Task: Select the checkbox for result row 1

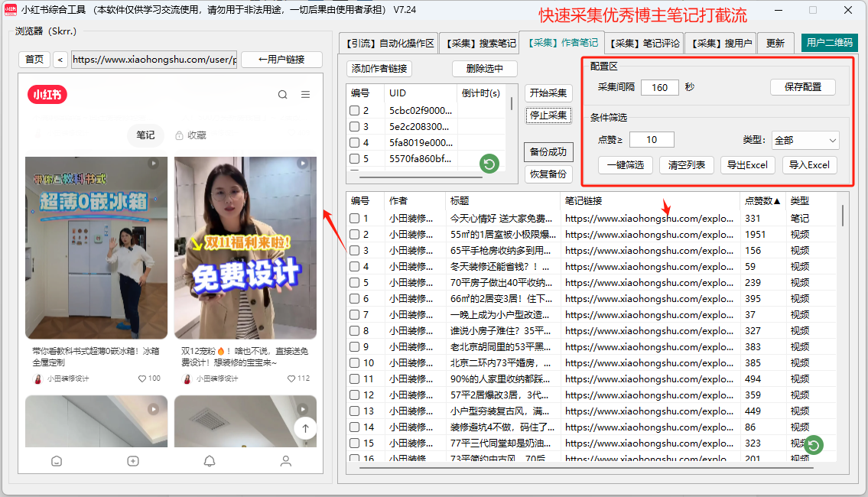Action: coord(354,218)
